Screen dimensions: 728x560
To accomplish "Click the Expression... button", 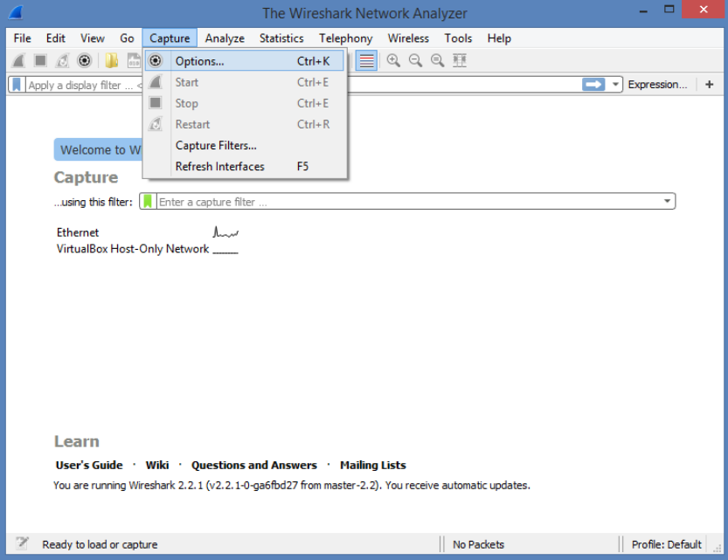I will [657, 85].
